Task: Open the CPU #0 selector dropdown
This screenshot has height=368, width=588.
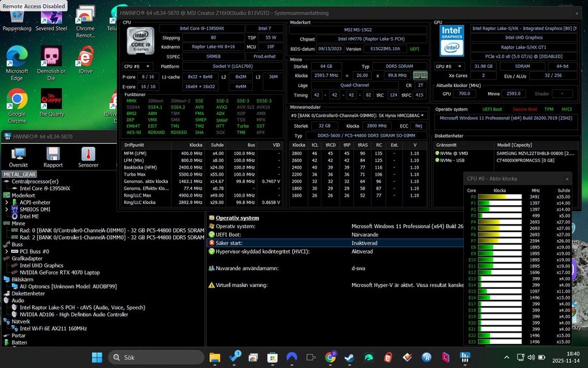Action: [139, 67]
